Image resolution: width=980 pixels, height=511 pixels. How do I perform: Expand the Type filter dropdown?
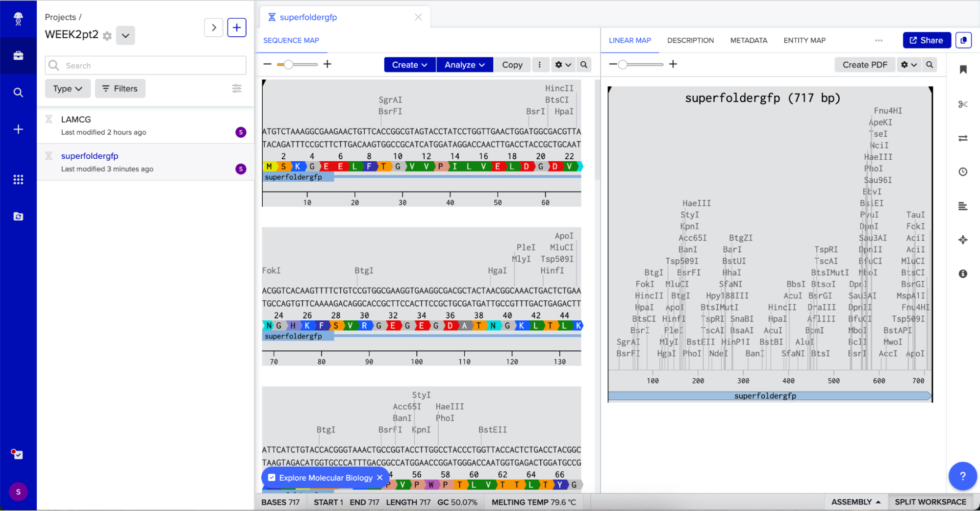68,89
